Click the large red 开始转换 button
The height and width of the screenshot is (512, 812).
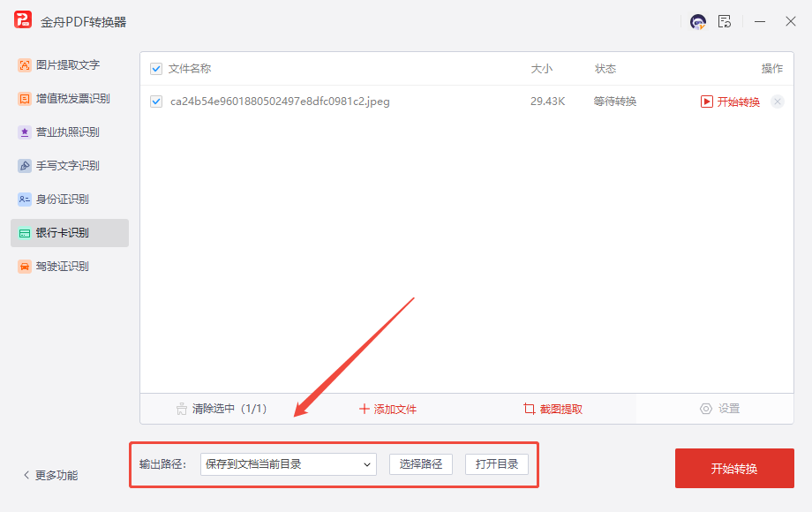coord(734,469)
